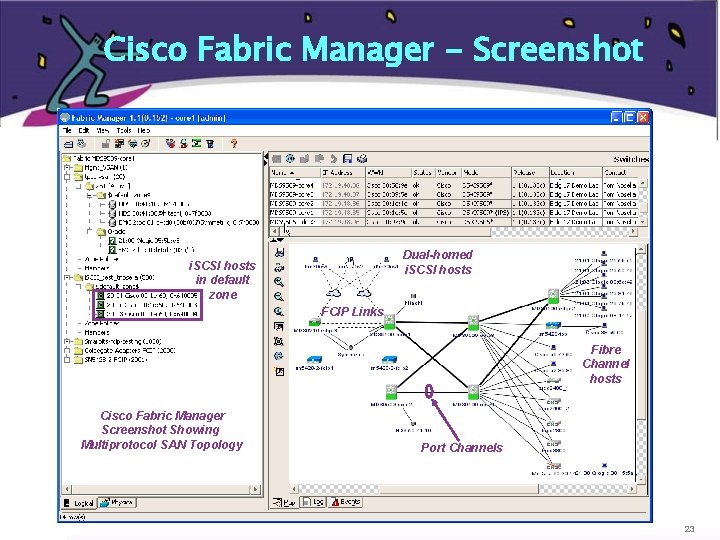This screenshot has height=540, width=720.
Task: Open the View menu
Action: click(102, 130)
